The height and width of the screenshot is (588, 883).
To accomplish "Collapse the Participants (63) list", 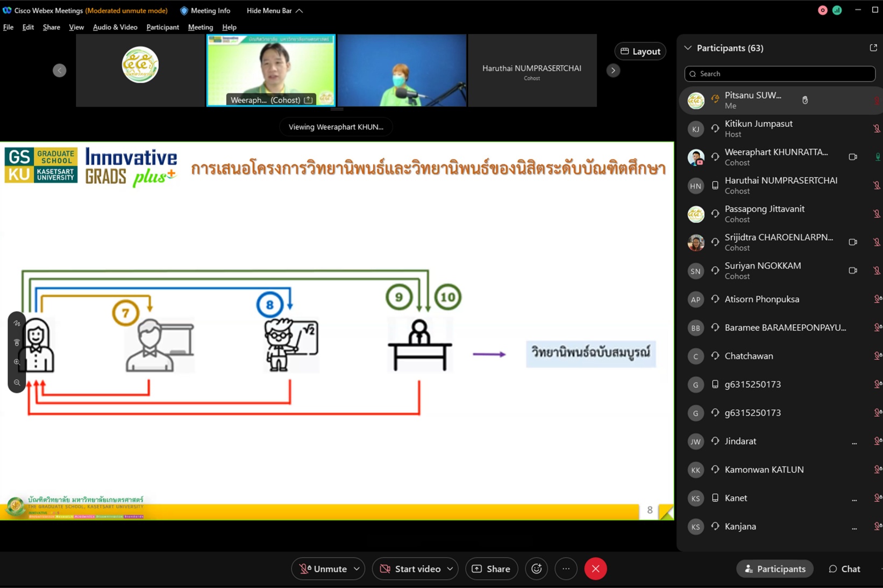I will click(x=688, y=48).
